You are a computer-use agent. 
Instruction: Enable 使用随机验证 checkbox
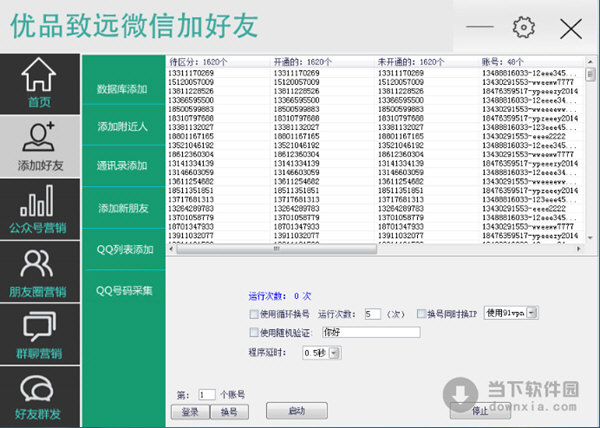point(253,332)
